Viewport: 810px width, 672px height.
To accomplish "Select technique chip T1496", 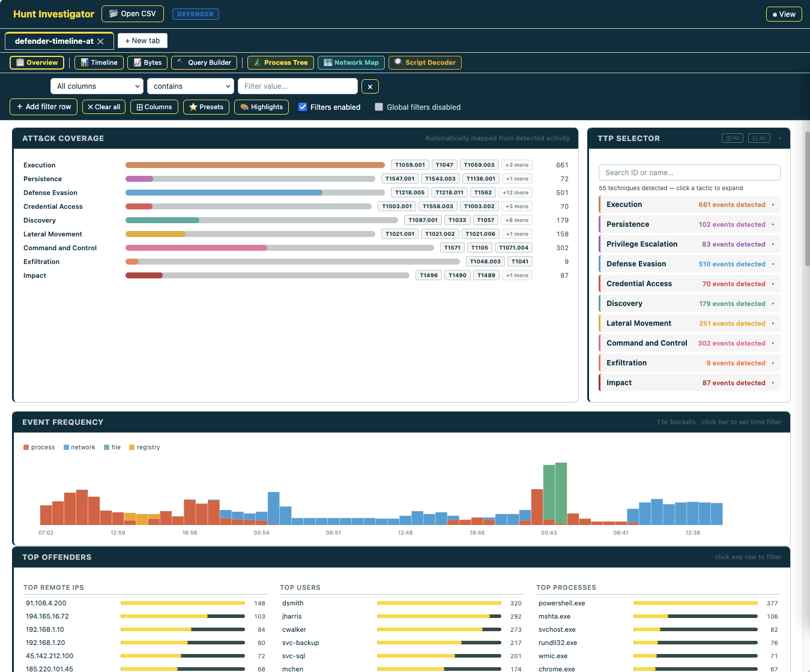I will click(429, 275).
